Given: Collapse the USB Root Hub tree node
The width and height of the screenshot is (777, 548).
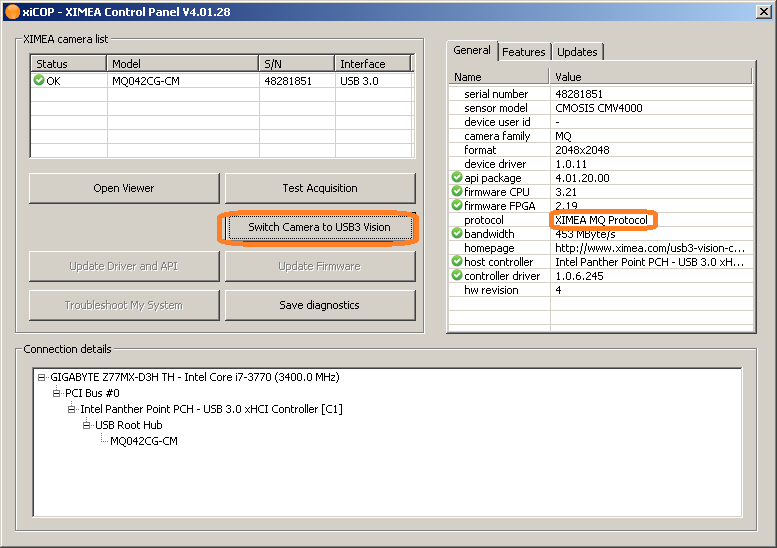Looking at the screenshot, I should pos(87,425).
